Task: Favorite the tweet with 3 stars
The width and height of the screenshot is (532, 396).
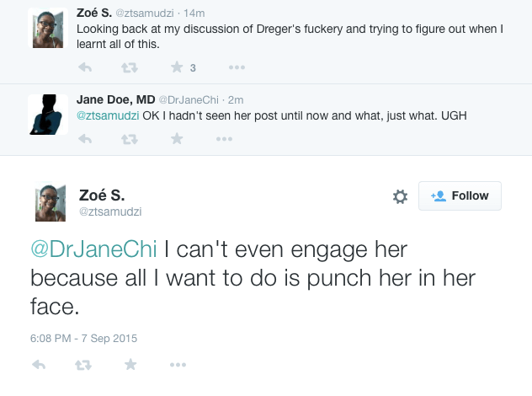Action: [177, 67]
